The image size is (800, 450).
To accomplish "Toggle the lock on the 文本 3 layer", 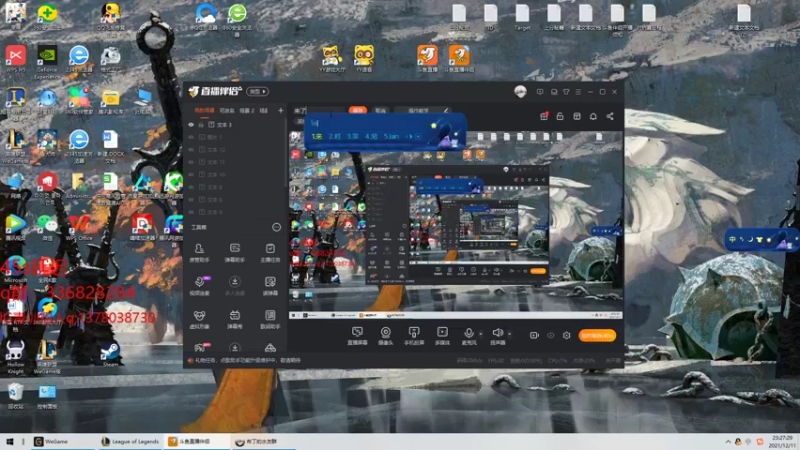I will (x=201, y=124).
